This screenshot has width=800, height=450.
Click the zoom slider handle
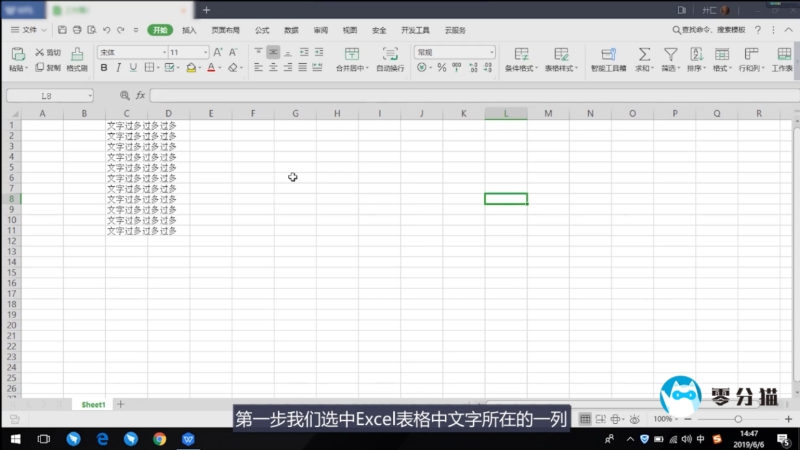click(x=738, y=419)
